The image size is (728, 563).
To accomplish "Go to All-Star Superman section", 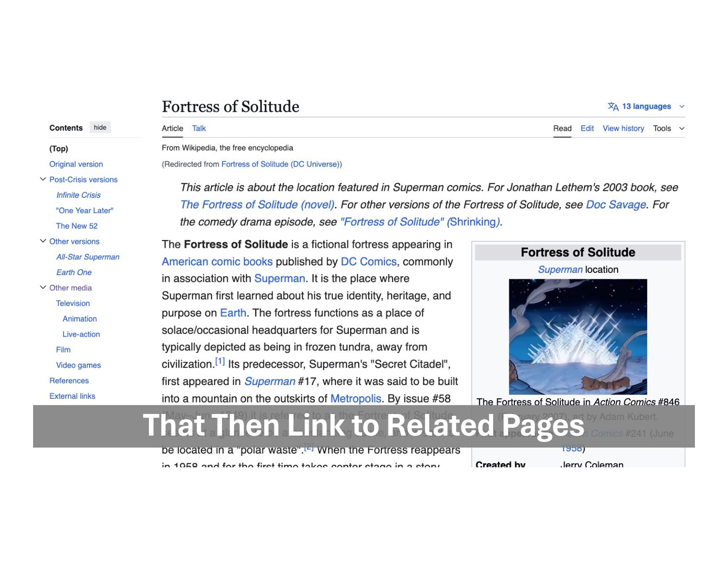I will pos(88,257).
